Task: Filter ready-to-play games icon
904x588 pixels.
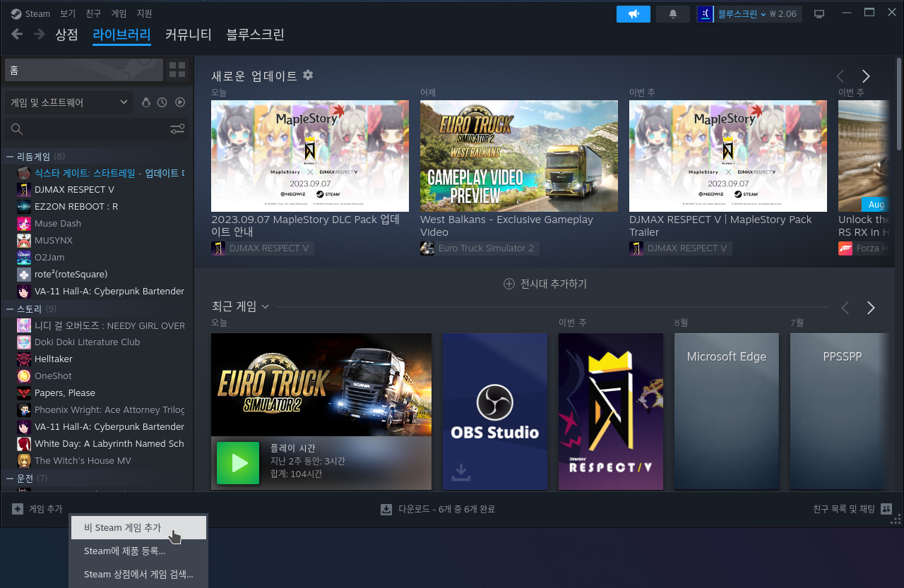Action: point(180,102)
